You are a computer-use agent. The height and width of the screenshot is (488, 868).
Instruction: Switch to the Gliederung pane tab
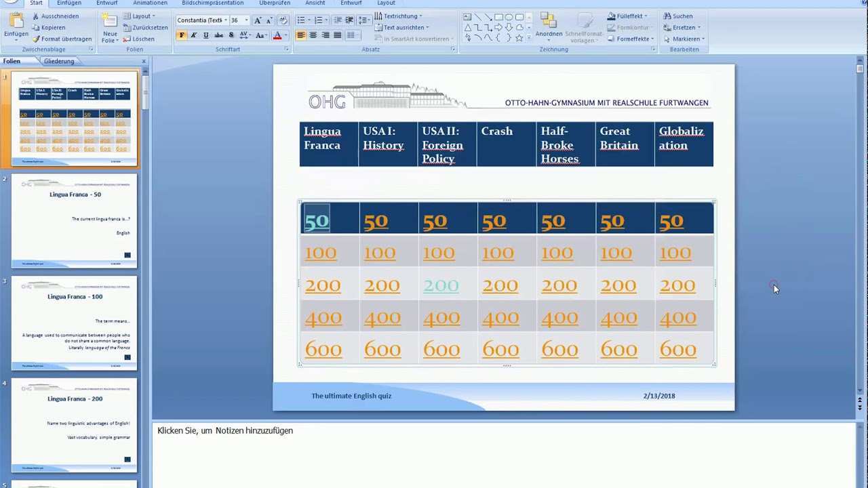pyautogui.click(x=59, y=61)
